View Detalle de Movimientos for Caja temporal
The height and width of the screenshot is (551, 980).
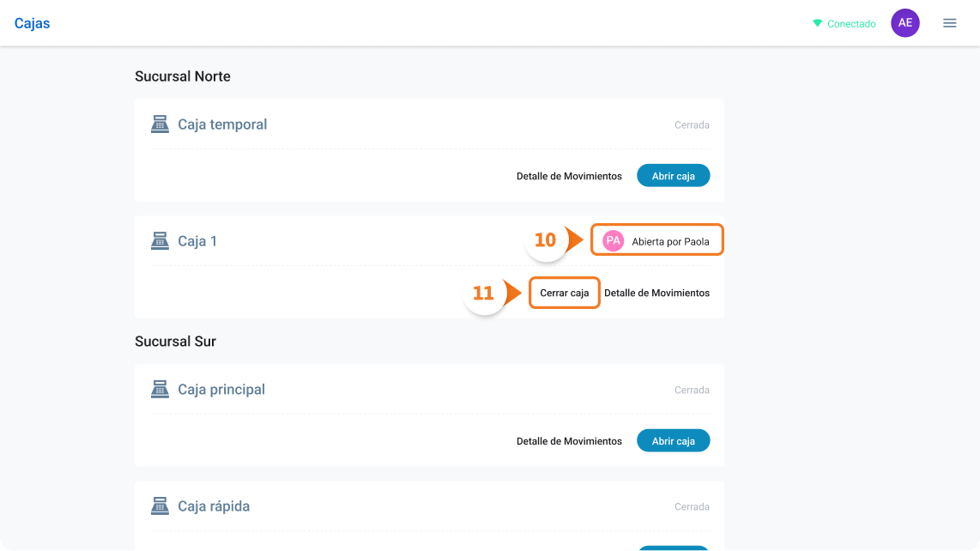(569, 176)
